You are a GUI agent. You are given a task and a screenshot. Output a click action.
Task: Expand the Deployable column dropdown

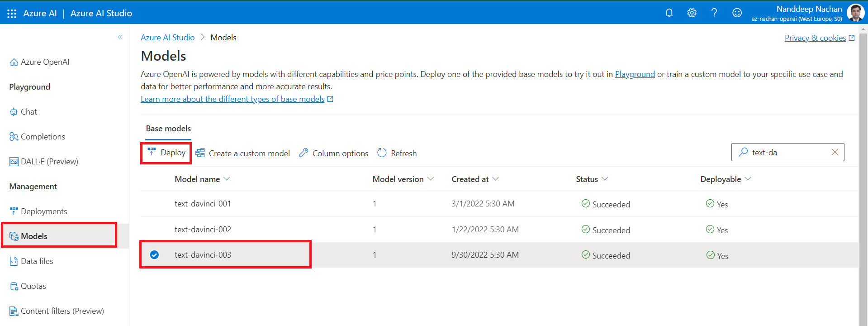click(748, 179)
